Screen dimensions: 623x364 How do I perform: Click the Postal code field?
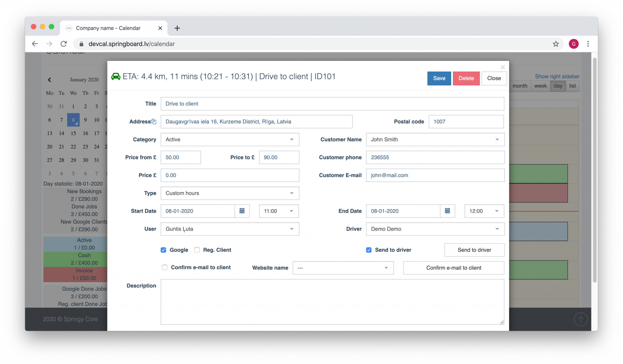[466, 122]
